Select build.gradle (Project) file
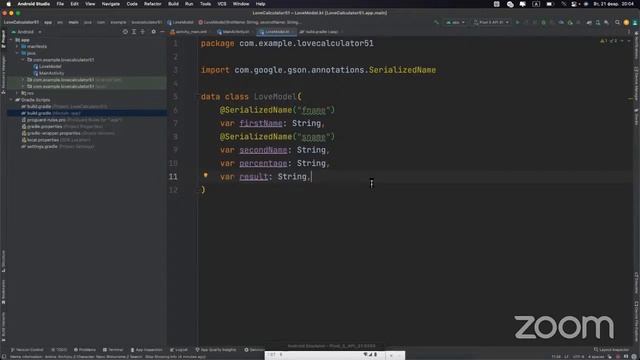Viewport: 640px width, 360px height. 64,107
